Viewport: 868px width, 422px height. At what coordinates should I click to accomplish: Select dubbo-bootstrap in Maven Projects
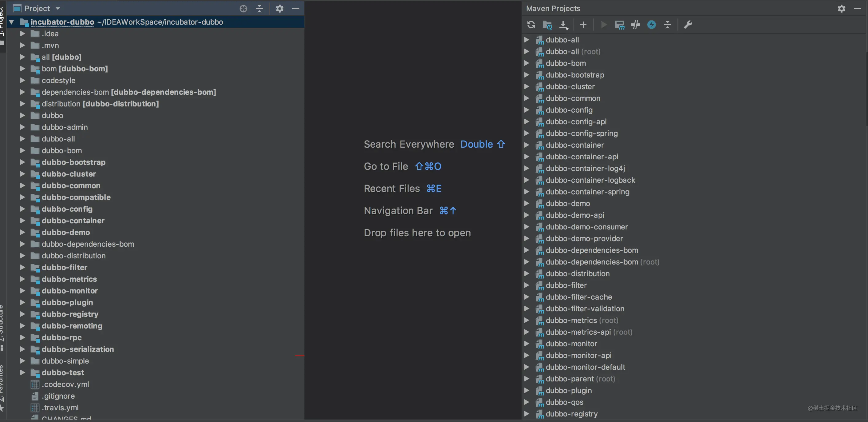pos(575,75)
